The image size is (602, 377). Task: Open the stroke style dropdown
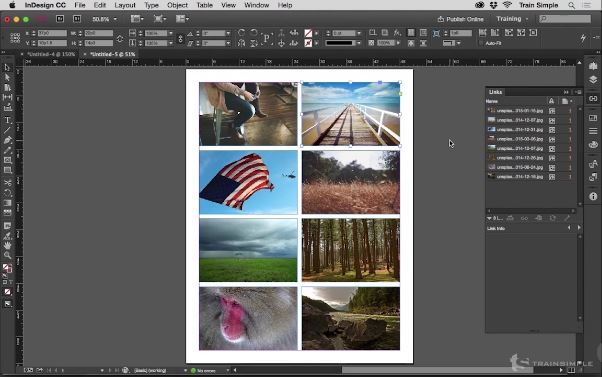(359, 43)
